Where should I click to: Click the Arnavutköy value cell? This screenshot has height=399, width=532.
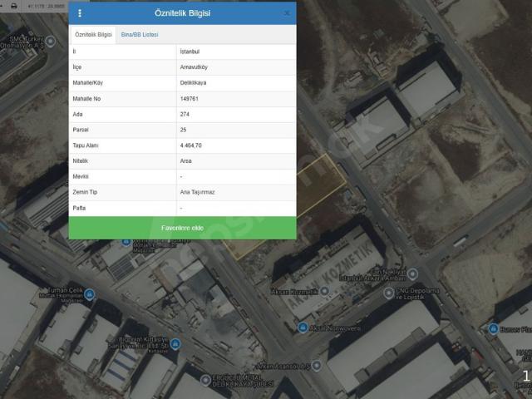[x=236, y=67]
